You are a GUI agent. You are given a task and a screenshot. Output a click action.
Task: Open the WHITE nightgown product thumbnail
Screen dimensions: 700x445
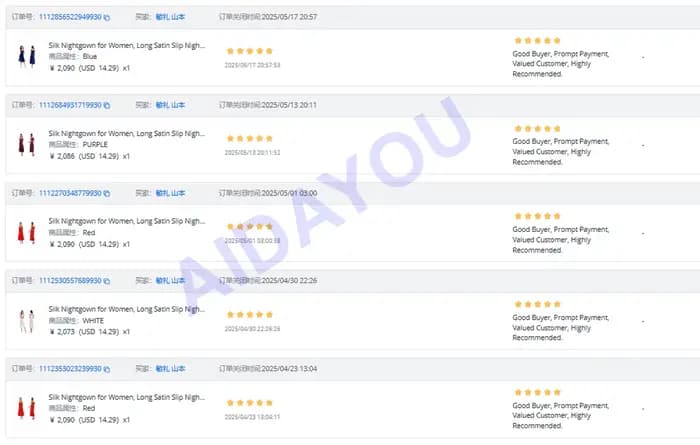[27, 321]
